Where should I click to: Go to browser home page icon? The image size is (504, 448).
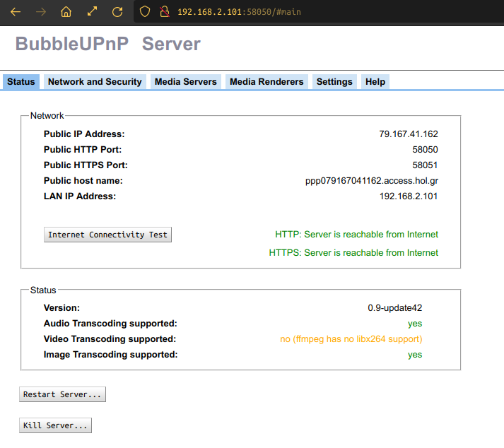pyautogui.click(x=66, y=12)
